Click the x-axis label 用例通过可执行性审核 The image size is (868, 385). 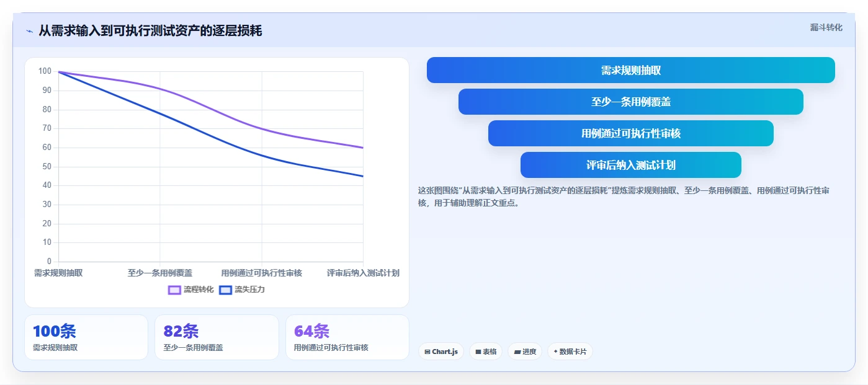(x=261, y=273)
